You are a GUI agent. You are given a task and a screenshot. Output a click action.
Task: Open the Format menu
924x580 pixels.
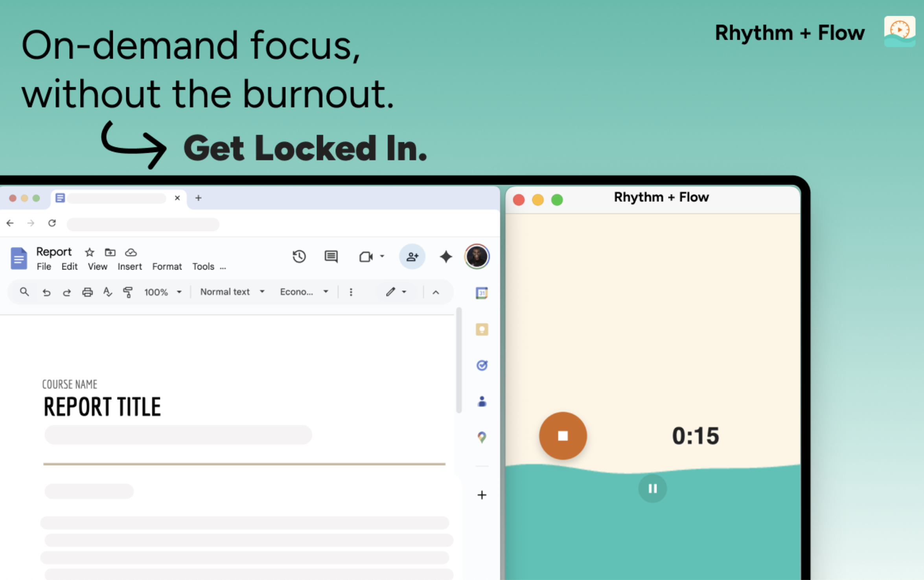click(x=167, y=267)
